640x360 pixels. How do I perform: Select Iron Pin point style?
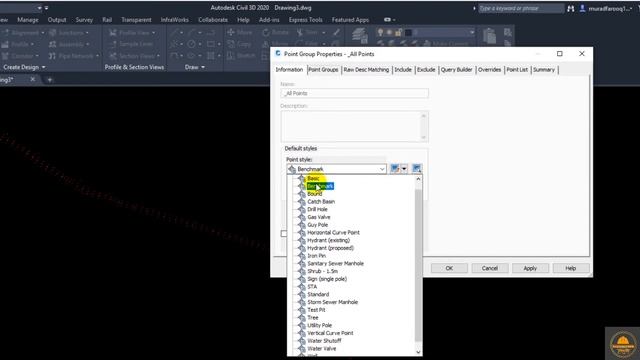[x=316, y=256]
